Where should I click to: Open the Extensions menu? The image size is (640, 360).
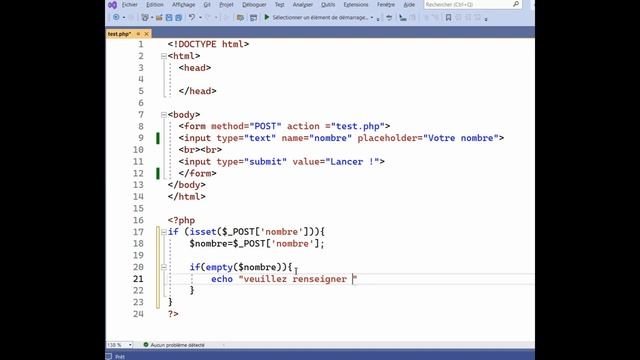tap(356, 5)
